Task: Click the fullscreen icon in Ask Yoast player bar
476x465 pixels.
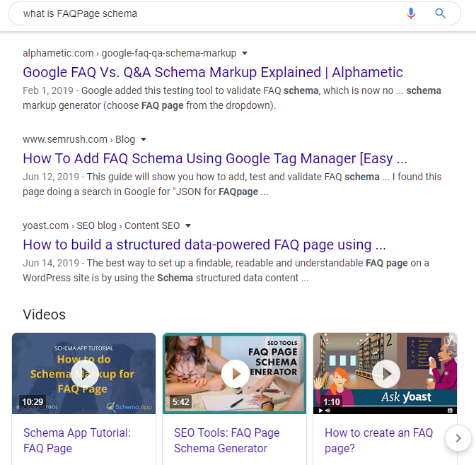Action: (451, 411)
